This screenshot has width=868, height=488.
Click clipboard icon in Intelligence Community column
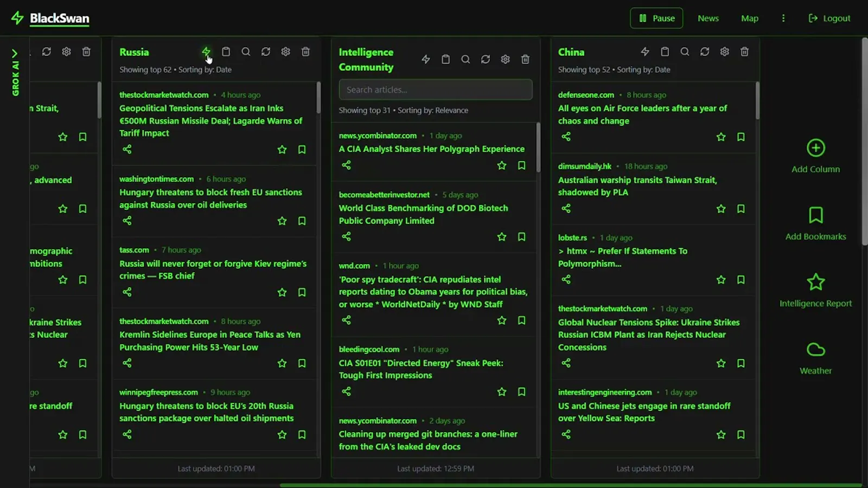[x=445, y=59]
